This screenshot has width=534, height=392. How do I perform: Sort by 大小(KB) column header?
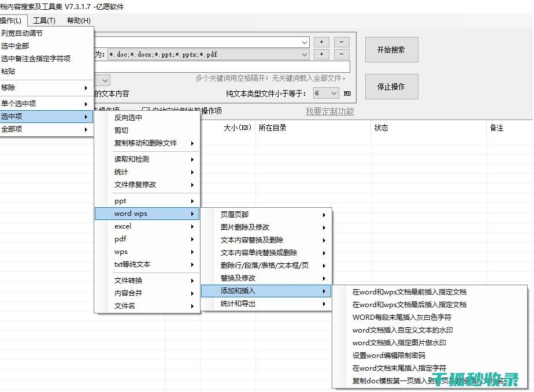[x=238, y=128]
